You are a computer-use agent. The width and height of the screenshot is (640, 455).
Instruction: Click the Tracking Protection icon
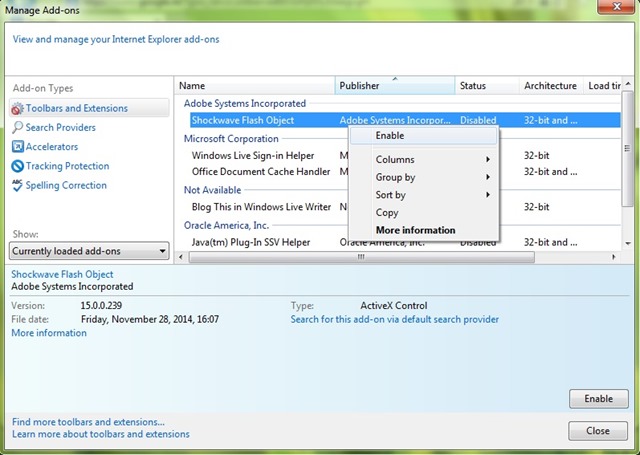coord(17,166)
